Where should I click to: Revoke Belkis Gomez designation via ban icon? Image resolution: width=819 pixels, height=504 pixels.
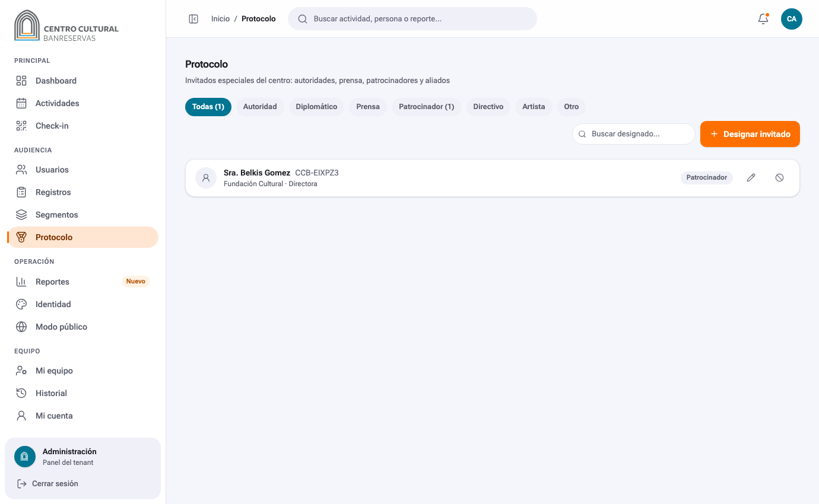(x=780, y=177)
